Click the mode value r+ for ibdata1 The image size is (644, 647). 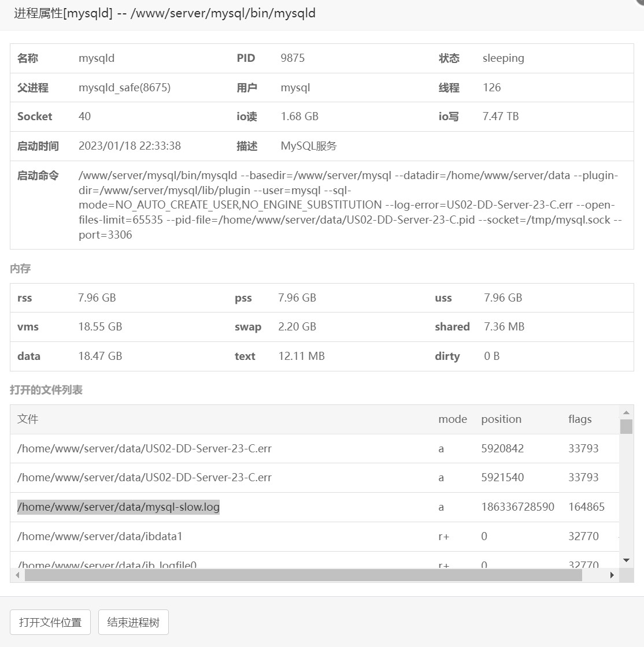coord(444,536)
